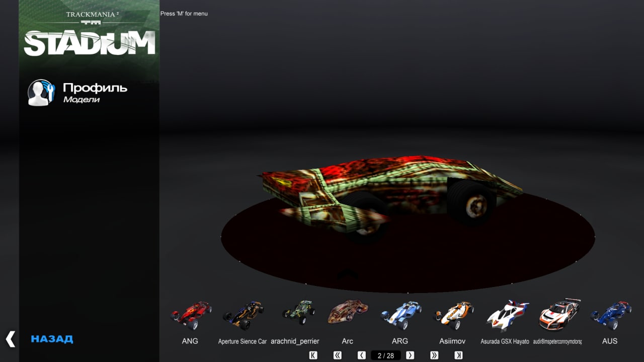Click the Профиль heading text
The width and height of the screenshot is (644, 362).
click(95, 88)
